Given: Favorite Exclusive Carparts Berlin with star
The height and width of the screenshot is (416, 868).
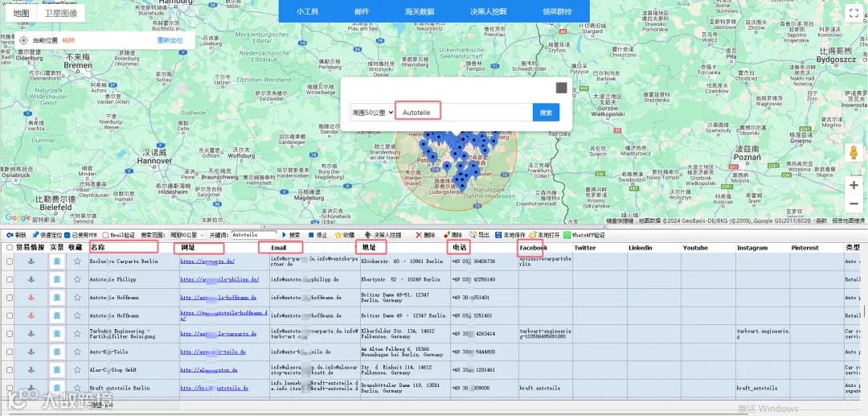Looking at the screenshot, I should [x=77, y=261].
